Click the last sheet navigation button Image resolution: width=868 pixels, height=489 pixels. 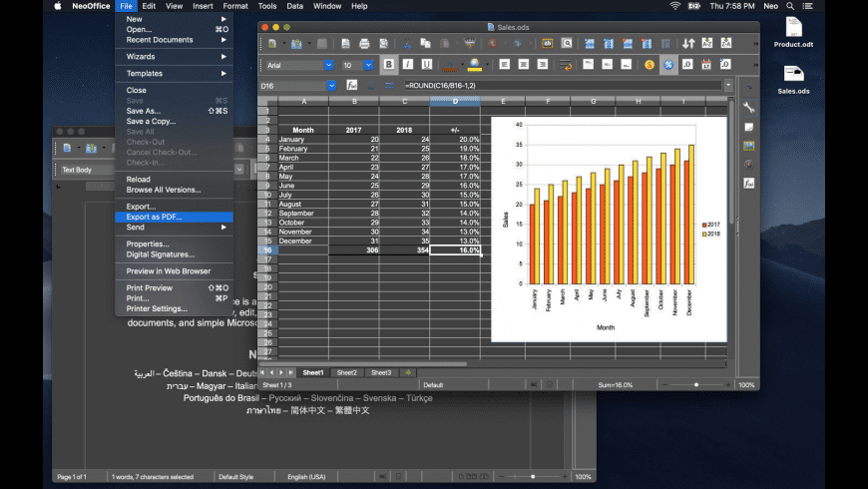click(290, 372)
